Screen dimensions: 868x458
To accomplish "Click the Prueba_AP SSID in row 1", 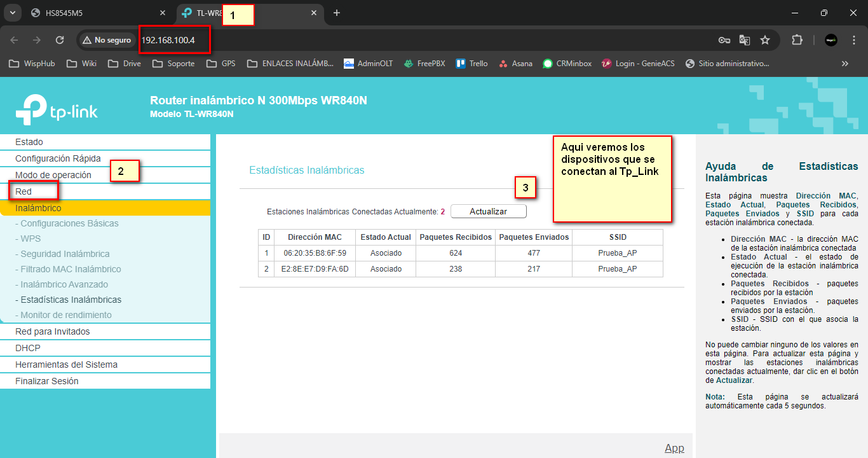I will tap(617, 253).
